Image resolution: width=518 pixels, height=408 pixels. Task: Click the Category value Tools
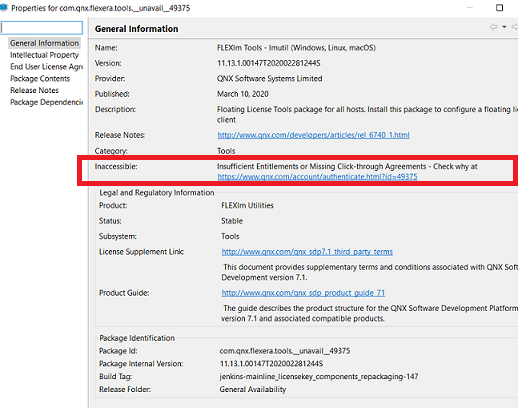click(x=226, y=151)
